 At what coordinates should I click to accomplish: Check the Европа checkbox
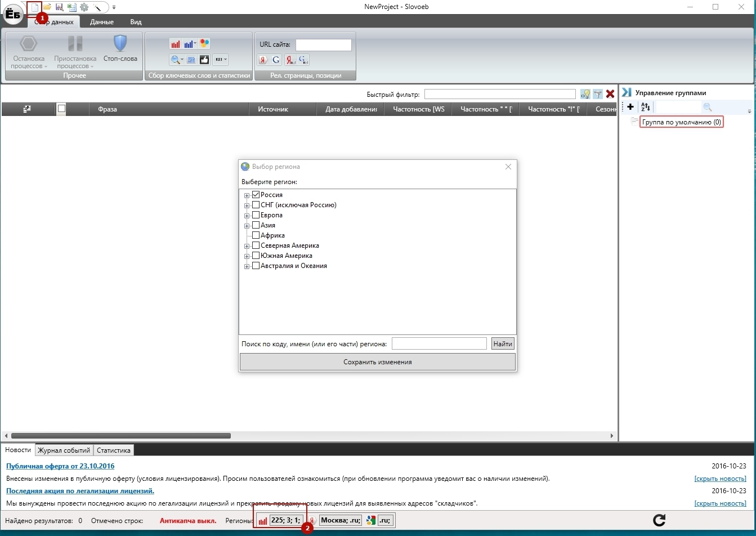click(256, 215)
